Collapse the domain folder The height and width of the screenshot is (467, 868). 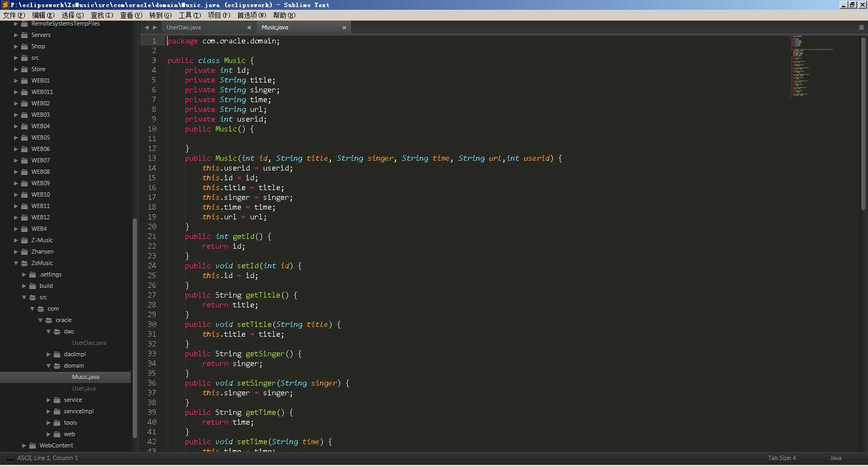pyautogui.click(x=49, y=365)
